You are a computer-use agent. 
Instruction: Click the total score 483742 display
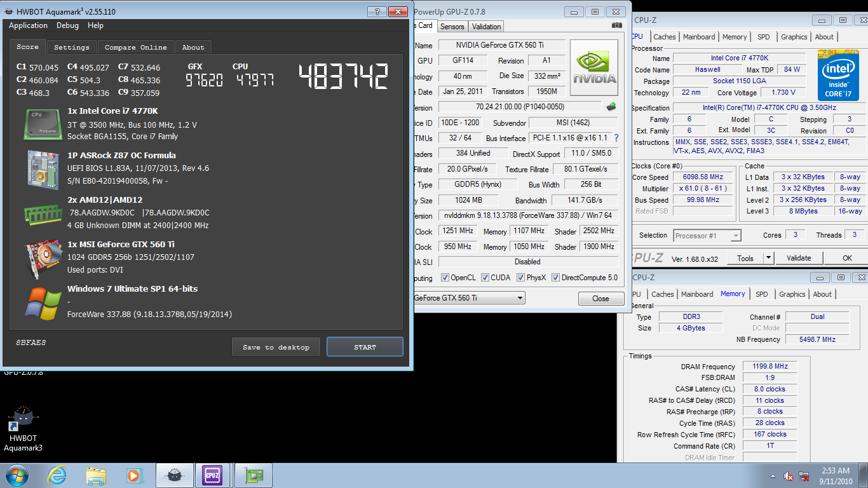344,77
